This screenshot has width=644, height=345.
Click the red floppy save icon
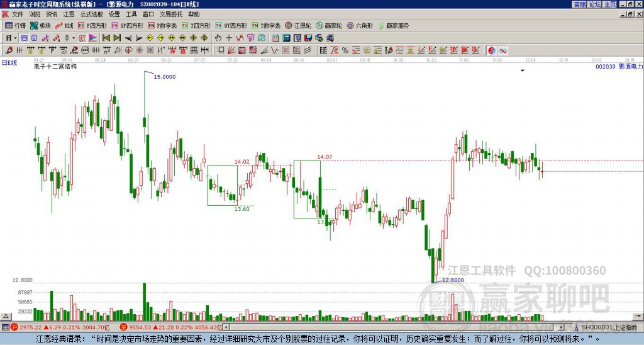308,38
